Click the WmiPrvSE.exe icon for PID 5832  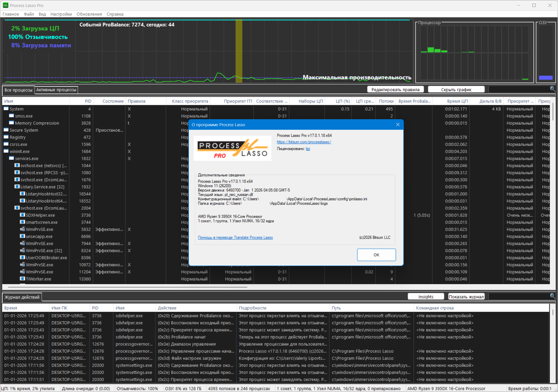(22, 229)
